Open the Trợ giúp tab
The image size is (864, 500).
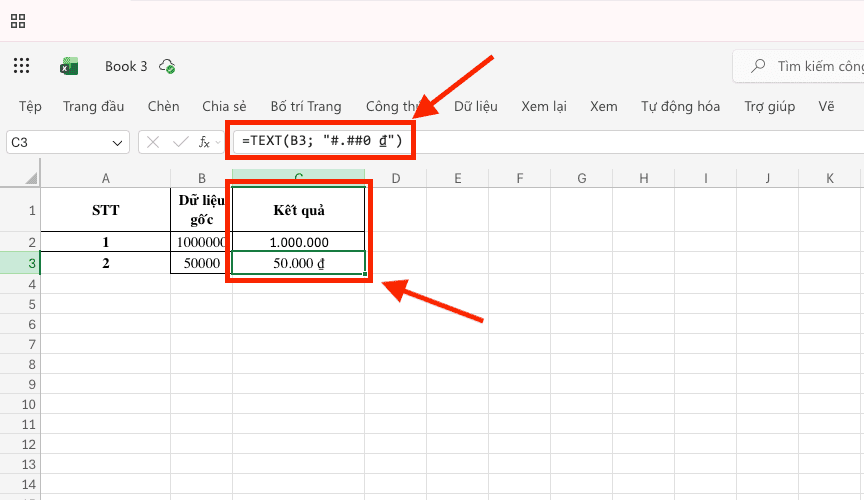click(769, 106)
